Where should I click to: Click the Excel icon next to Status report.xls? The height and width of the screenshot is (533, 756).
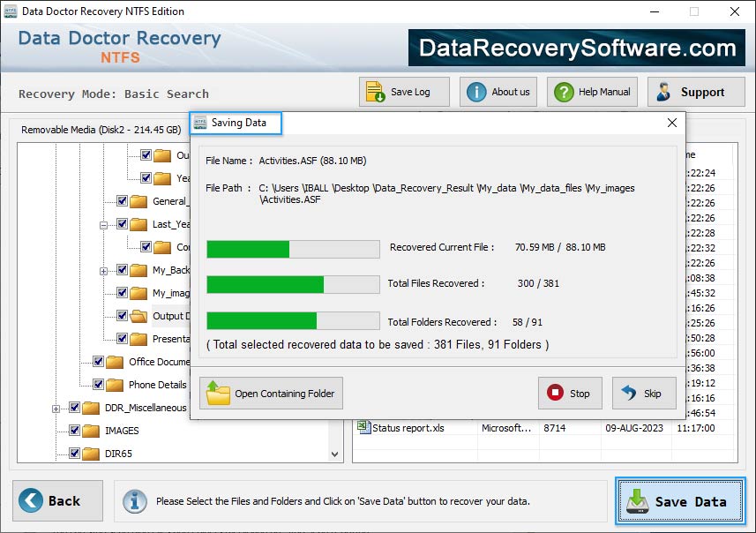(362, 428)
